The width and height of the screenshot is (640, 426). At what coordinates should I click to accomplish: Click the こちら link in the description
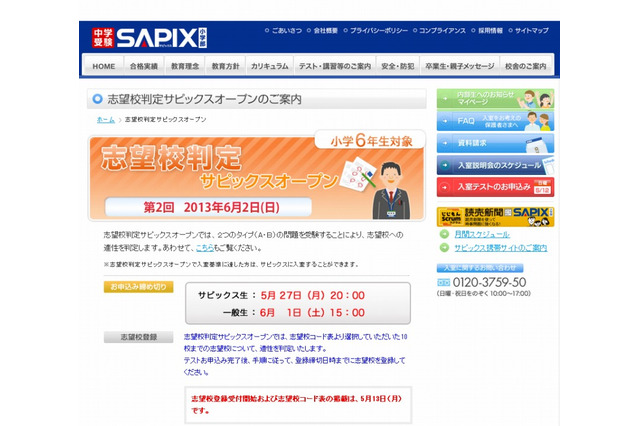pos(205,248)
